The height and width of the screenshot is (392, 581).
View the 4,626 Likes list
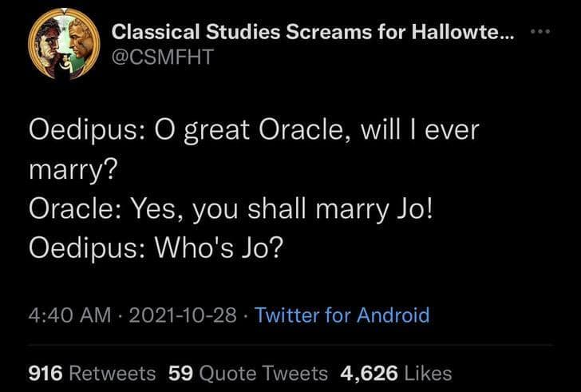(x=396, y=373)
